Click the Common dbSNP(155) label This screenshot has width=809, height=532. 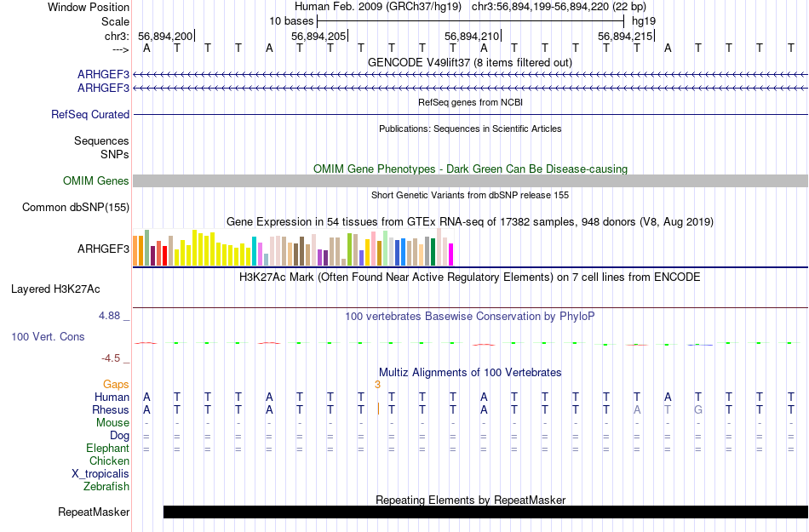point(76,207)
